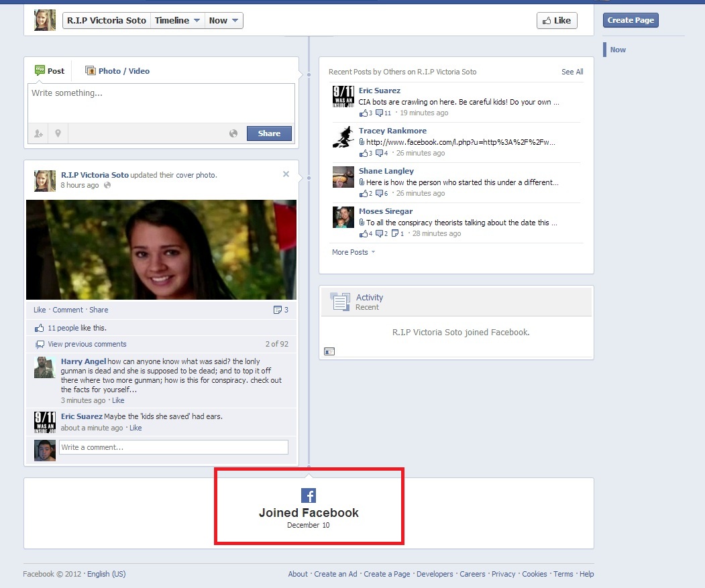This screenshot has width=705, height=588.
Task: Click share icon showing 1 on Moses's post
Action: tap(395, 233)
